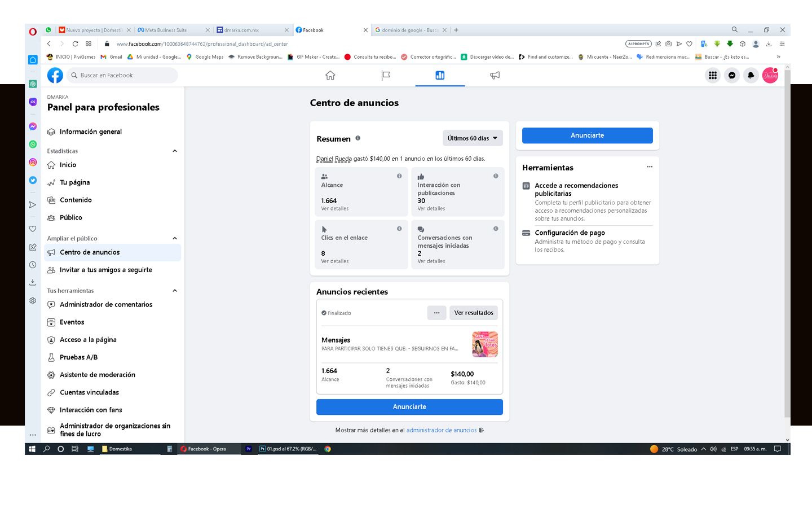Collapse the Estadísticas section
The image size is (812, 508).
tap(175, 151)
